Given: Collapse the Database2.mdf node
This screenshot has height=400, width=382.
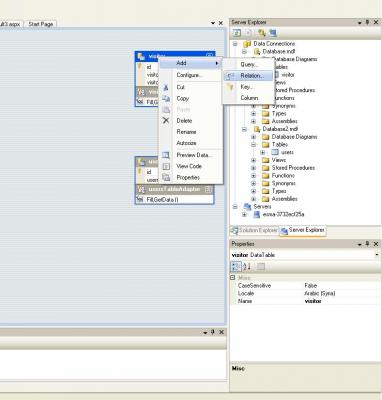Looking at the screenshot, I should pos(244,129).
